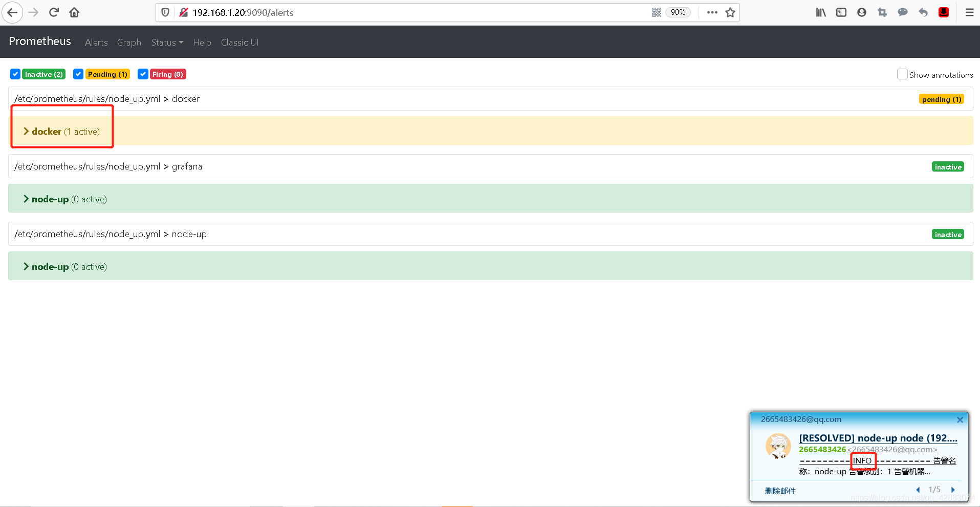Screen dimensions: 980x507
Task: Click the node_up.yml > node-up group heading
Action: click(x=111, y=234)
